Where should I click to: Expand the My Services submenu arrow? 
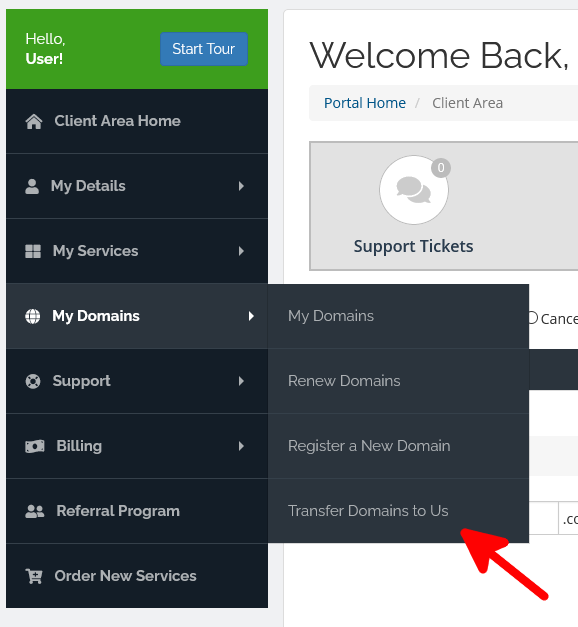[241, 251]
